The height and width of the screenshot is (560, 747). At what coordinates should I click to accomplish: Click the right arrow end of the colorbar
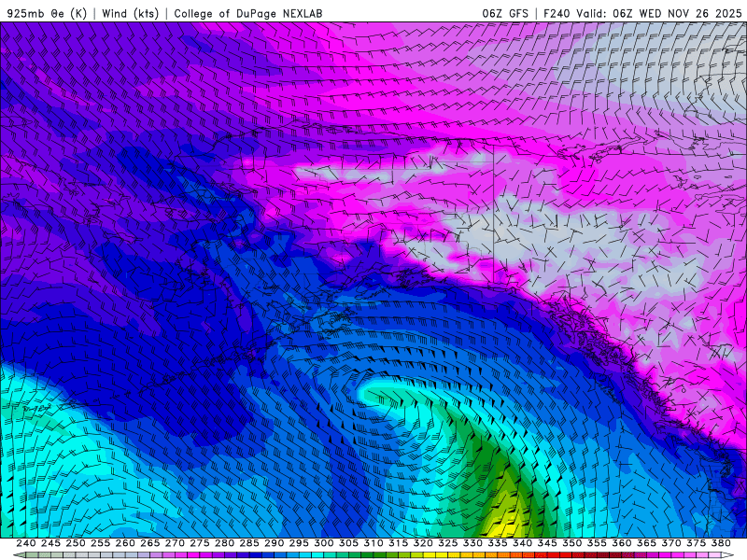coord(727,555)
